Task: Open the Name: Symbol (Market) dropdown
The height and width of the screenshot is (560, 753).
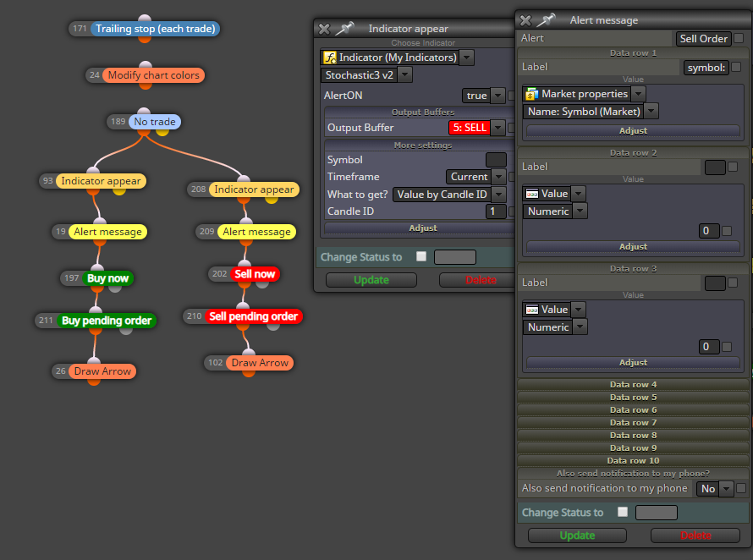Action: [651, 112]
